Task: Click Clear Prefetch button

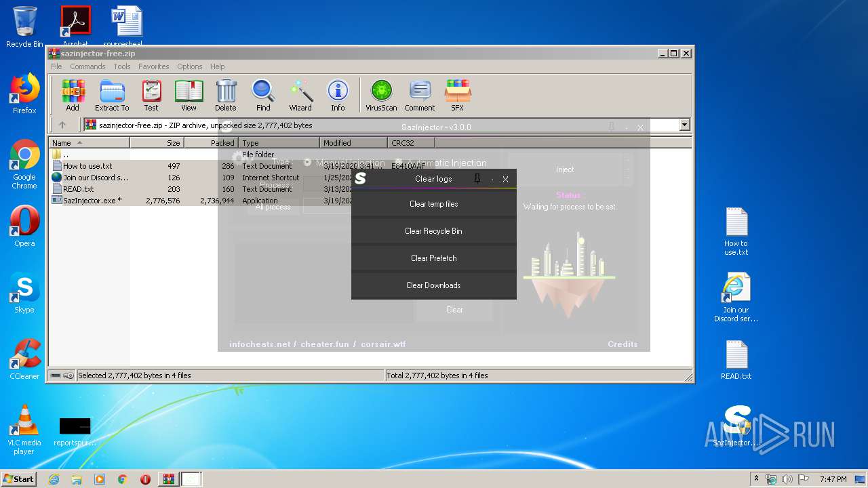Action: [434, 258]
